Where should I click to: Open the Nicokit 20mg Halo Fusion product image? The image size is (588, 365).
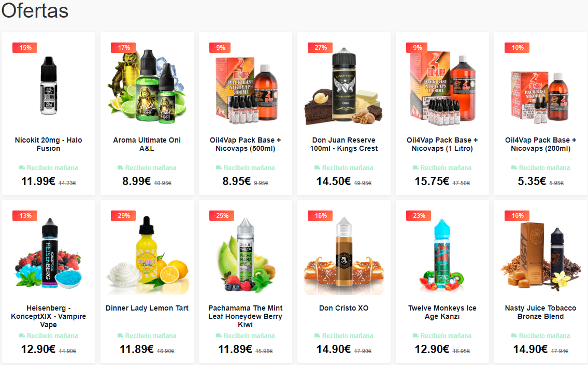coord(48,86)
